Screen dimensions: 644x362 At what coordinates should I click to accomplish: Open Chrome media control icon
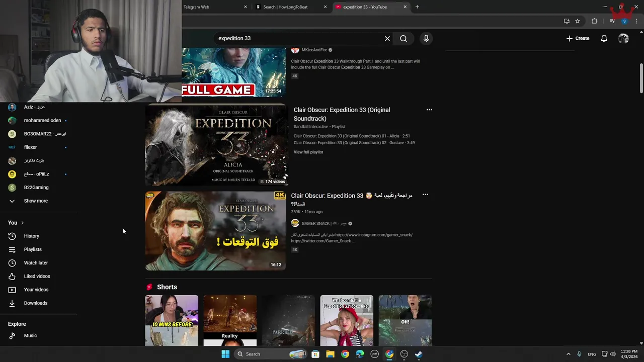[612, 21]
